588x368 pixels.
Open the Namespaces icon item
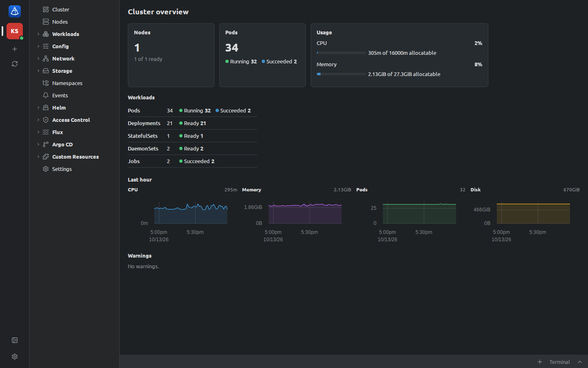(46, 83)
